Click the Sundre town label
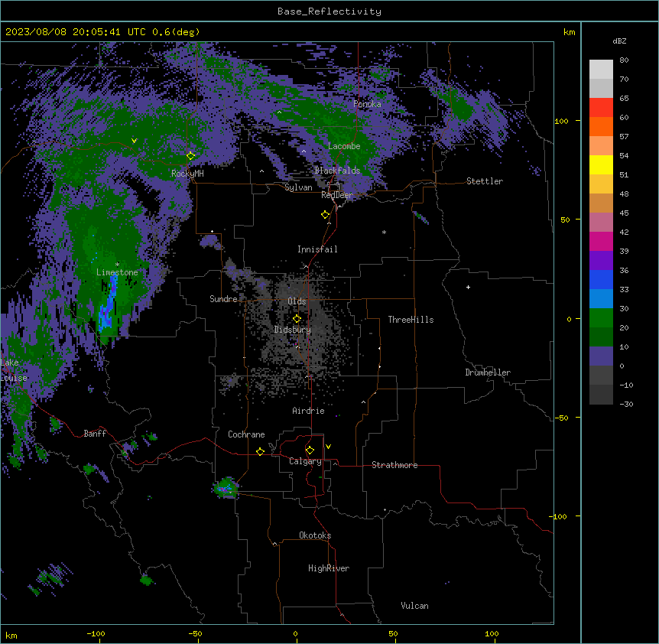Image resolution: width=659 pixels, height=644 pixels. (223, 299)
